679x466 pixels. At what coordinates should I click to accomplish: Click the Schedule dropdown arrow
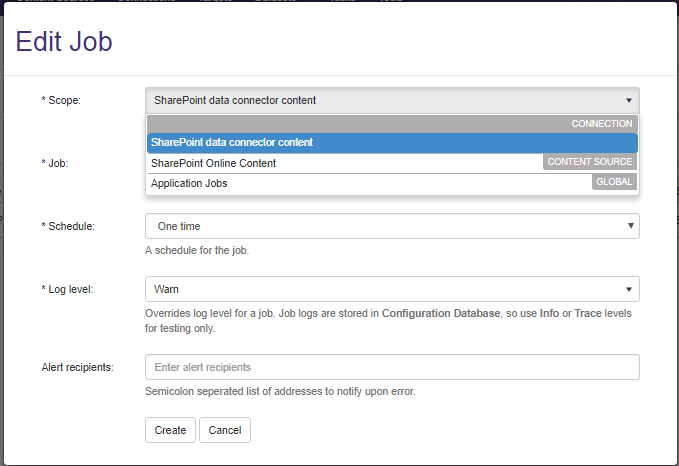pyautogui.click(x=629, y=226)
